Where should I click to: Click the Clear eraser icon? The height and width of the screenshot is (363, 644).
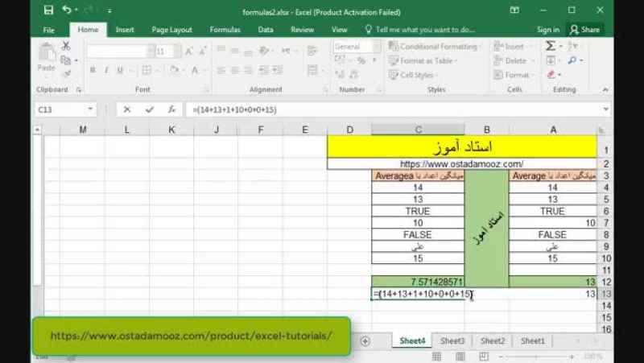tap(551, 75)
